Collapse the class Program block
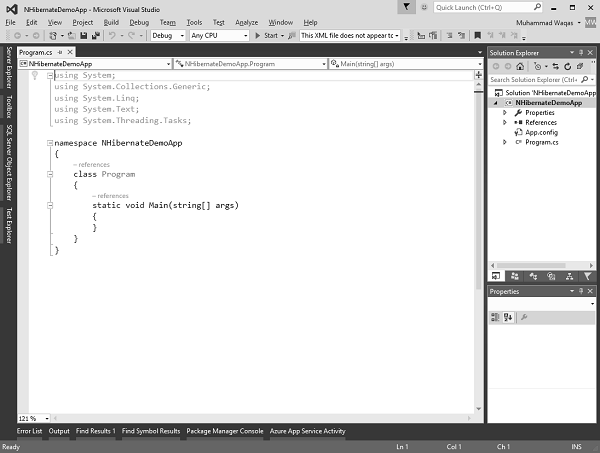This screenshot has height=453, width=600. click(50, 174)
